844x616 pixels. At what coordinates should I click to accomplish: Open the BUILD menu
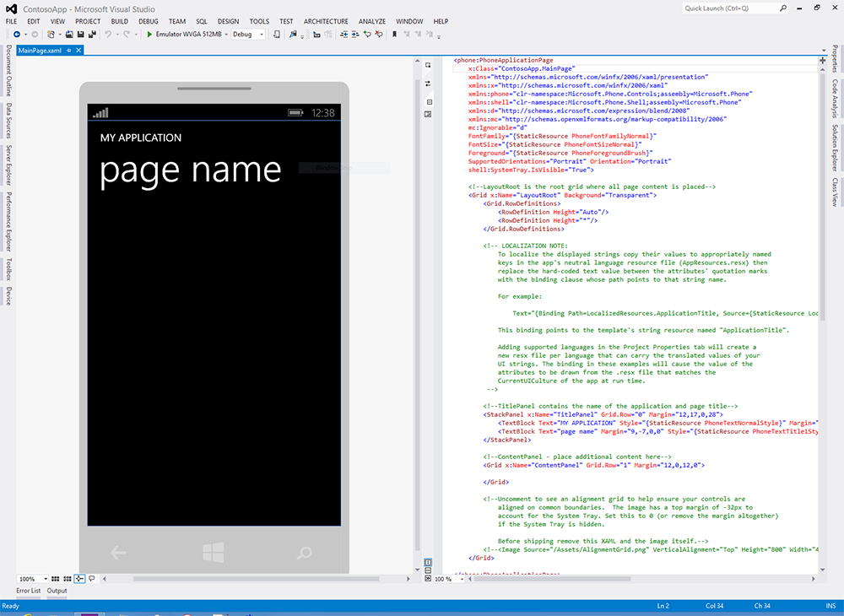[x=120, y=22]
